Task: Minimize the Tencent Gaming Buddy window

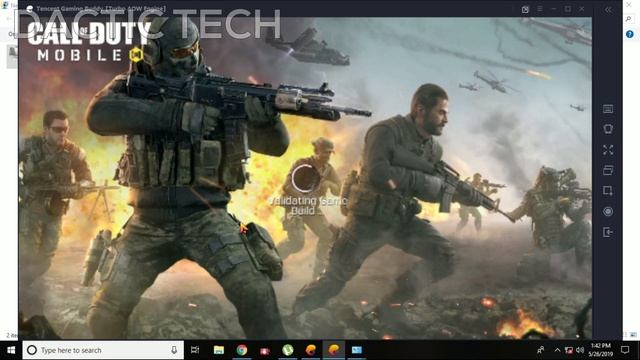Action: [x=553, y=9]
